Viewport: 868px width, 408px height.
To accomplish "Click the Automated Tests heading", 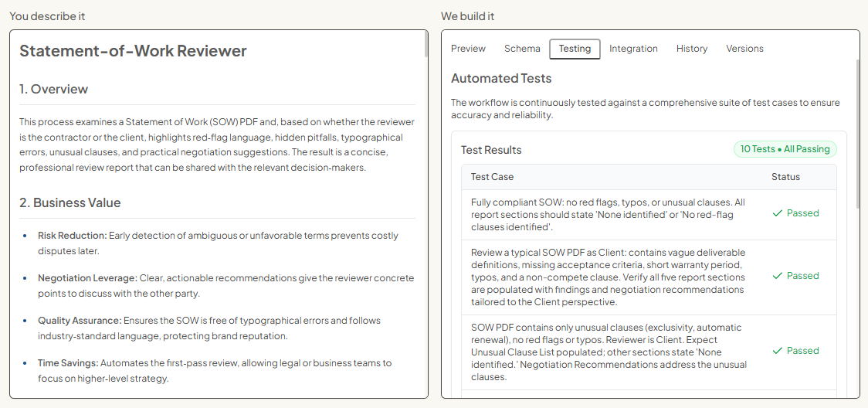I will pos(501,78).
